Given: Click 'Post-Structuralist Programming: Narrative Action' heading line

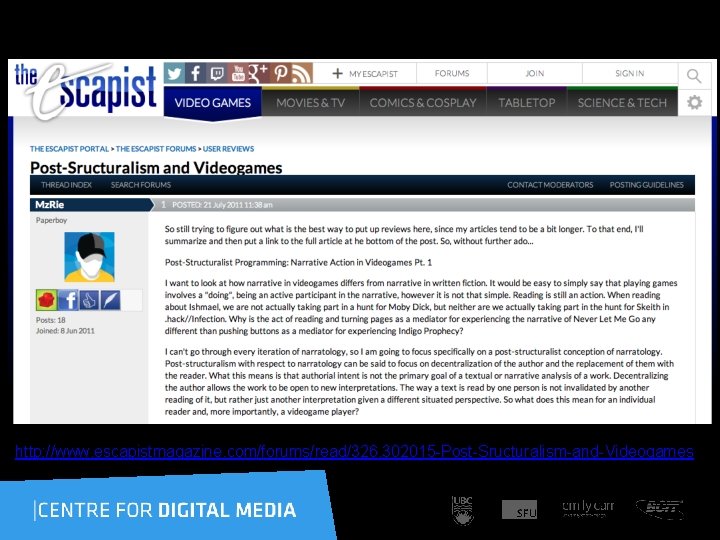Looking at the screenshot, I should (298, 263).
